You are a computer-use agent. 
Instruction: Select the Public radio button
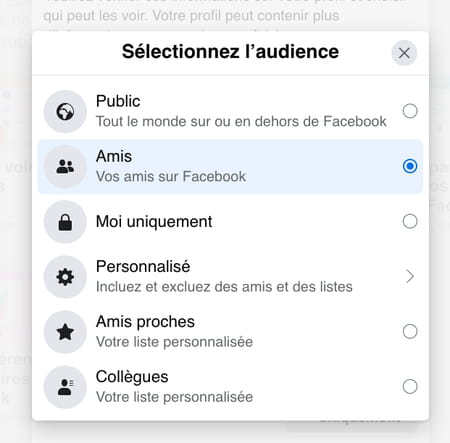410,111
